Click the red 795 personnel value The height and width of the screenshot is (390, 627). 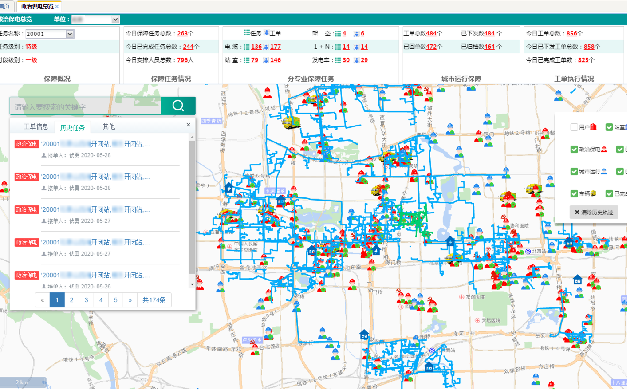[x=182, y=60]
